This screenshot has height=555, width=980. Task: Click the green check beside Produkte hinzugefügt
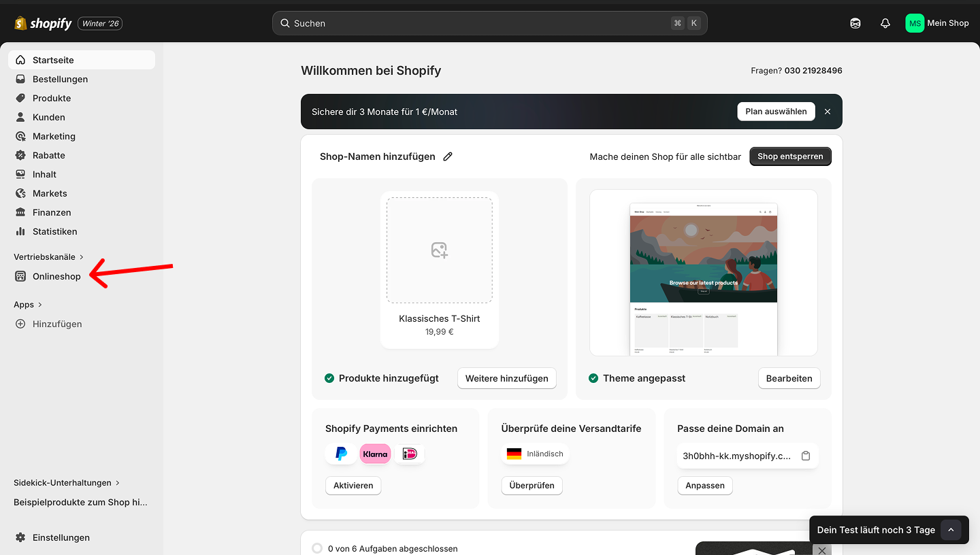tap(329, 378)
